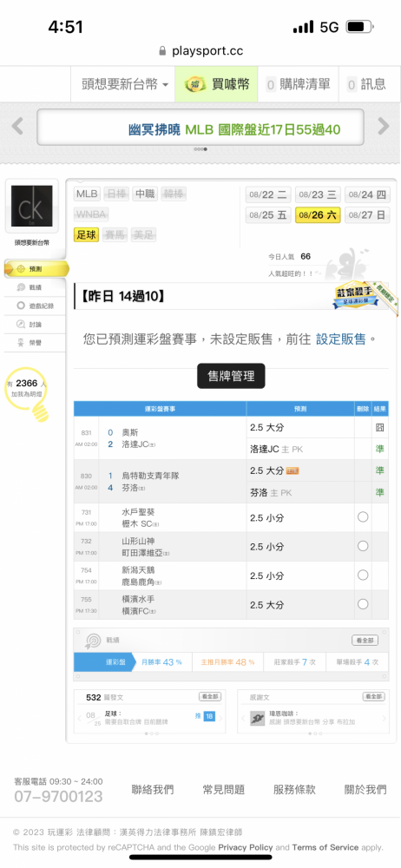Click the 莊家殺手 7 次 stat

294,662
